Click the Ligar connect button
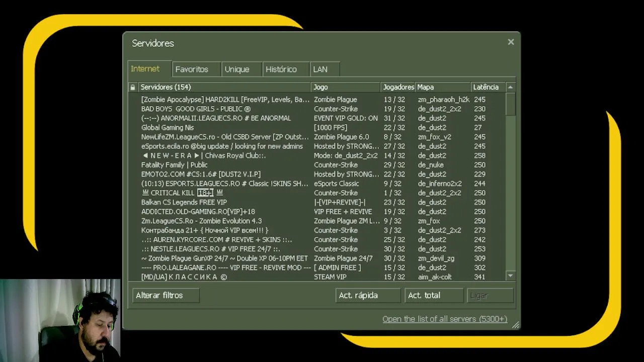Screen dimensions: 644x362 point(490,295)
